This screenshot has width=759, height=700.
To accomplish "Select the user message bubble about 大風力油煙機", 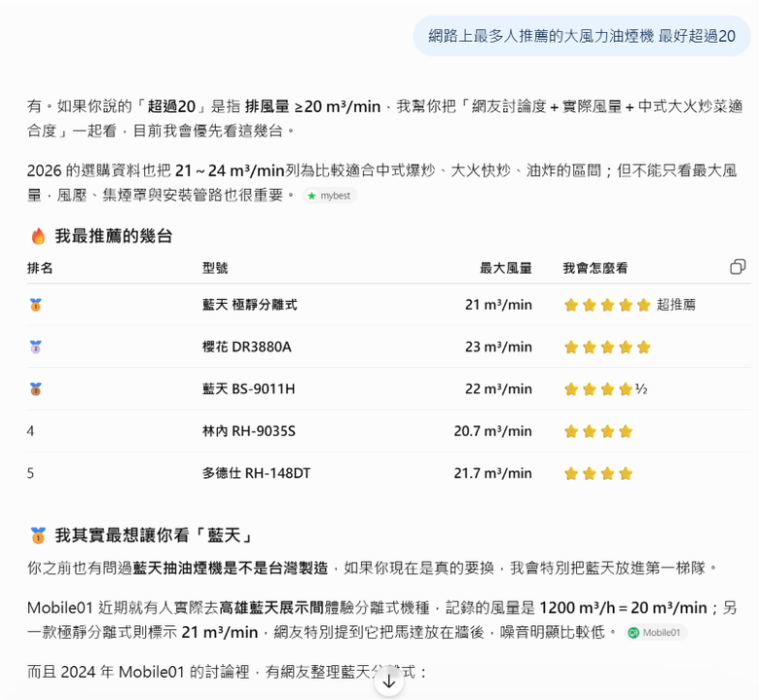I will pyautogui.click(x=582, y=36).
